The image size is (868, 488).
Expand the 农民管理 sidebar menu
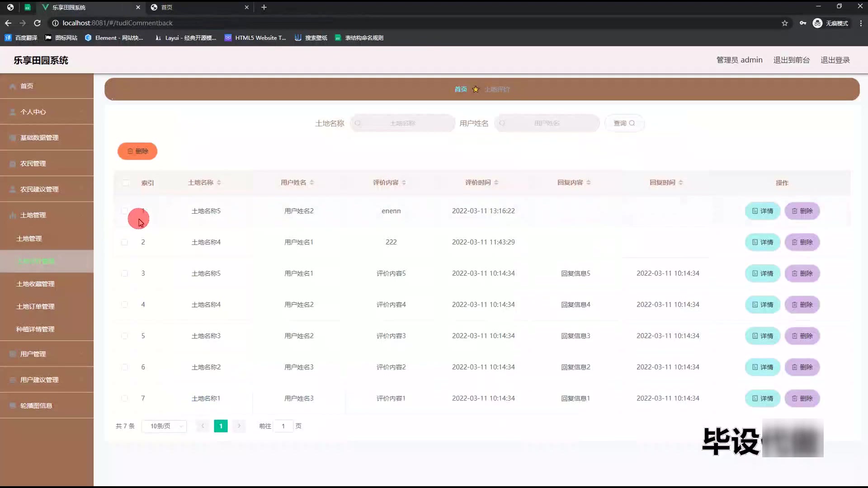click(x=47, y=163)
